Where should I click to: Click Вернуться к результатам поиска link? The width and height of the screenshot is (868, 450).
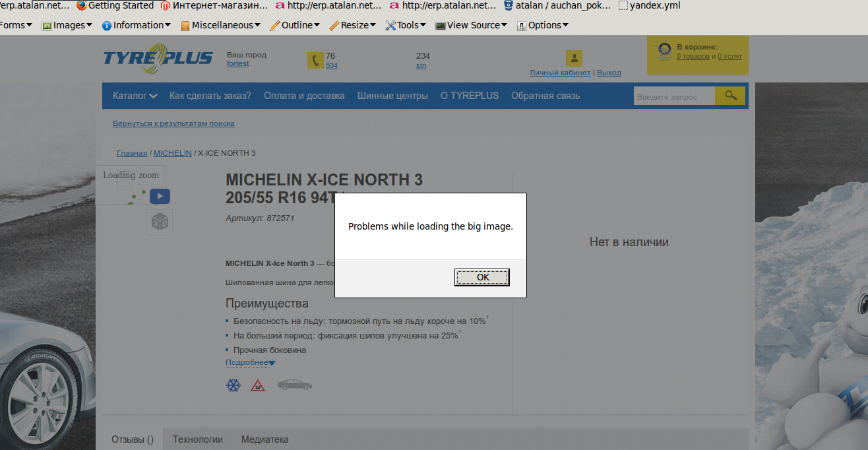pyautogui.click(x=173, y=123)
